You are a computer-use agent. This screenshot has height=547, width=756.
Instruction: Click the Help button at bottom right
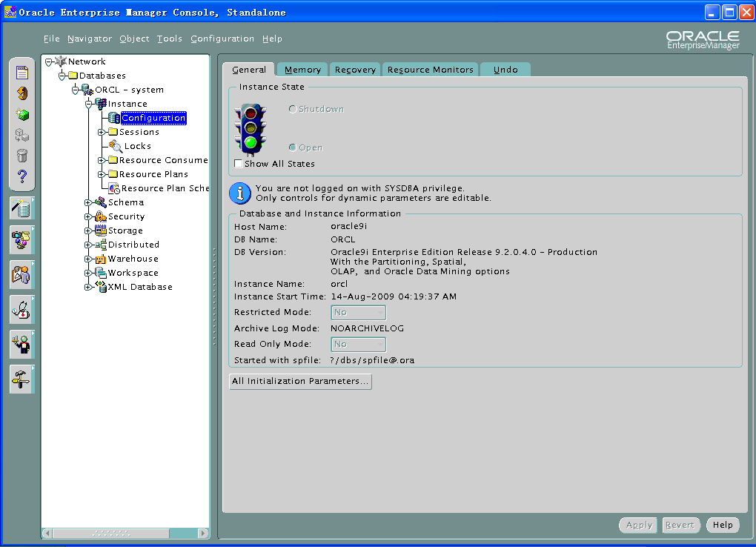tap(723, 525)
